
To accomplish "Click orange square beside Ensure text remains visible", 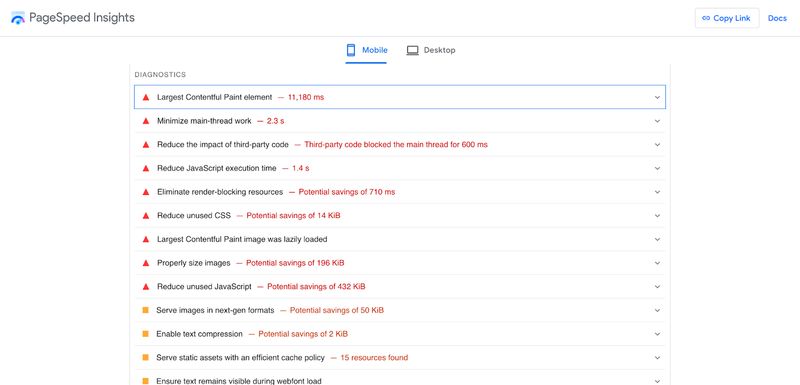I will [x=145, y=381].
